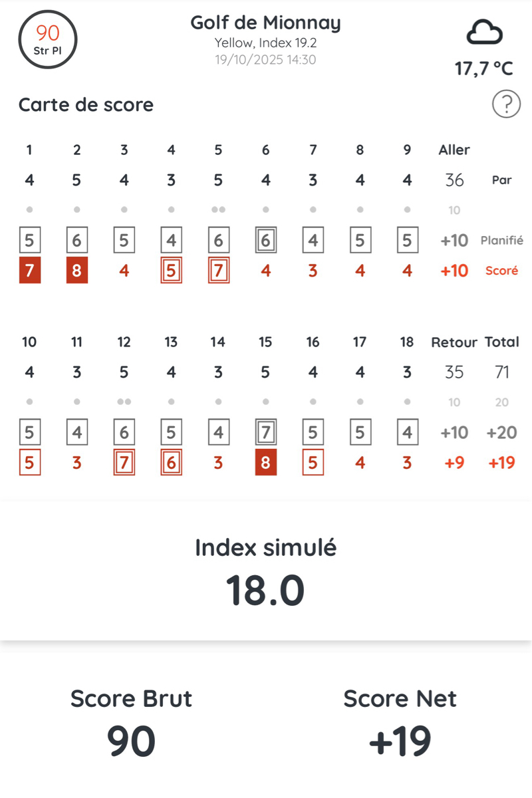The width and height of the screenshot is (532, 798).
Task: Tap hole 15 planned double-boxed 7
Action: pyautogui.click(x=265, y=433)
